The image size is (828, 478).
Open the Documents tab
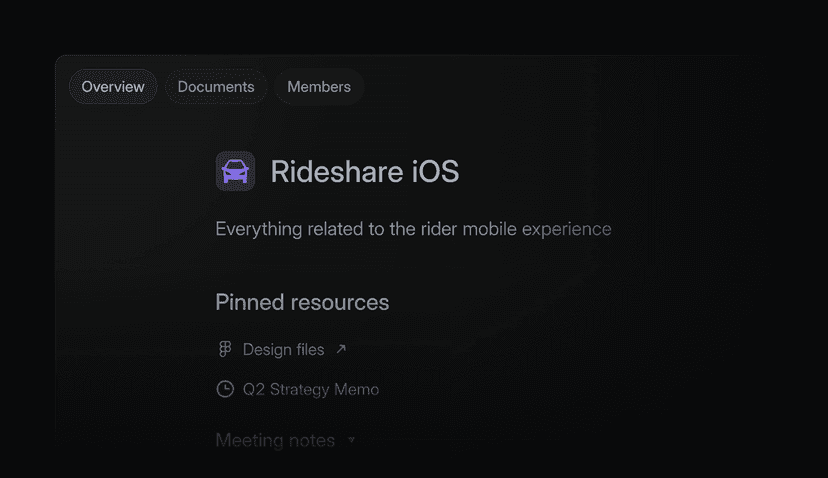point(216,87)
